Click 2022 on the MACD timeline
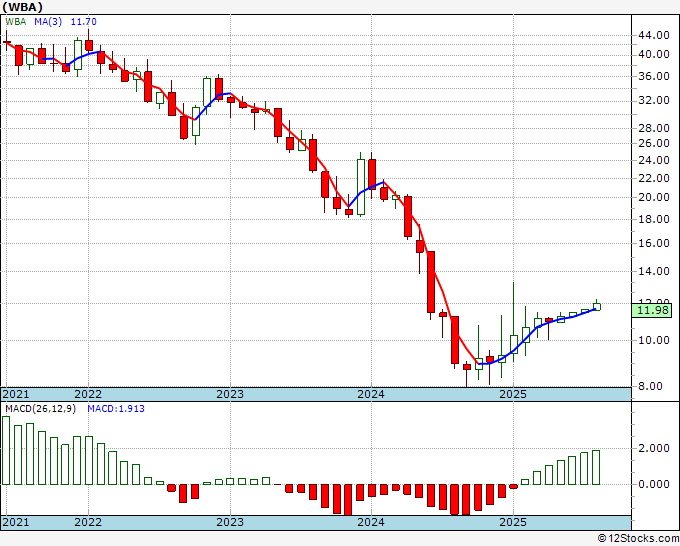Image resolution: width=680 pixels, height=546 pixels. [88, 522]
